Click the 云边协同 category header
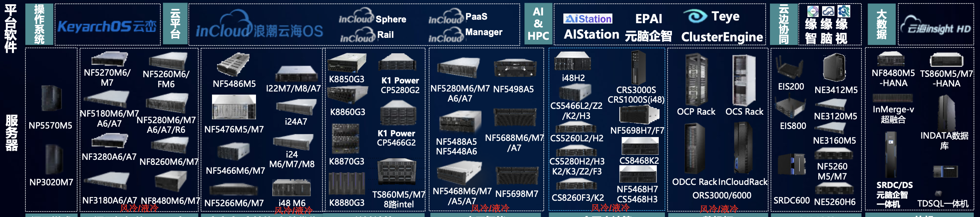Screen dimensions: 980x217 (783, 24)
